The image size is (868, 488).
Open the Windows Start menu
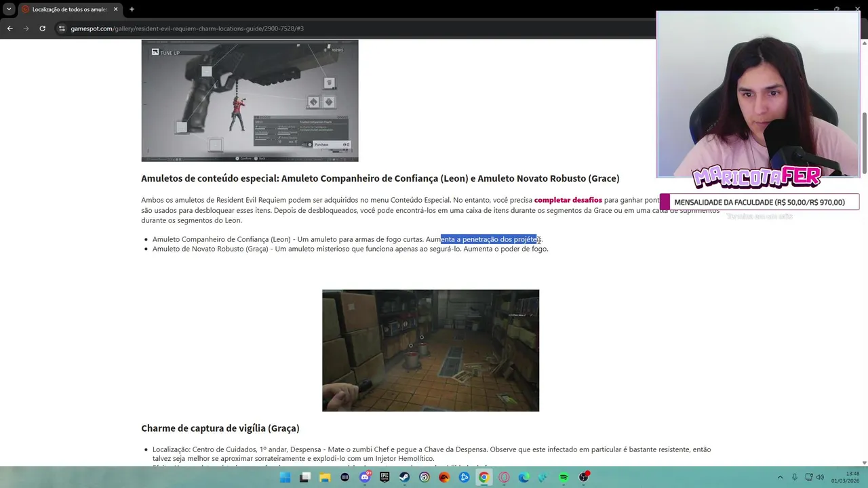pyautogui.click(x=285, y=477)
